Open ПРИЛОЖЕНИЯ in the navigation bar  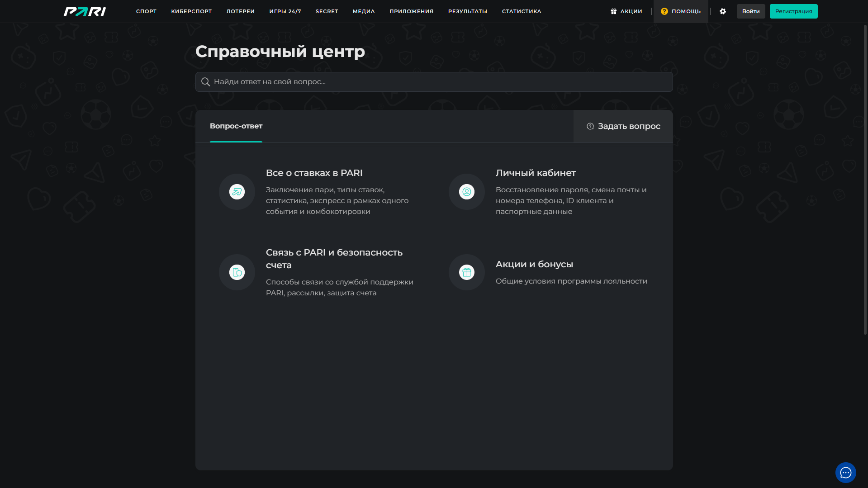point(411,11)
